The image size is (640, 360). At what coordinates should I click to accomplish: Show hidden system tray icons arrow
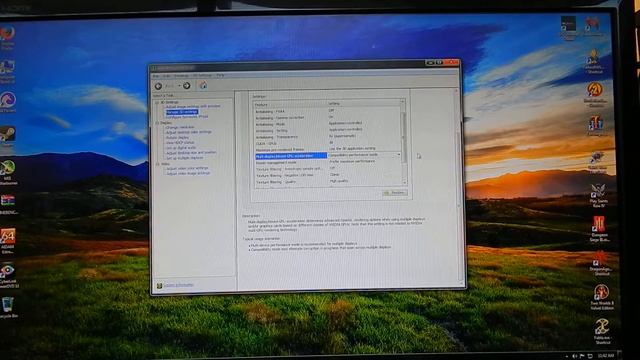coord(567,356)
